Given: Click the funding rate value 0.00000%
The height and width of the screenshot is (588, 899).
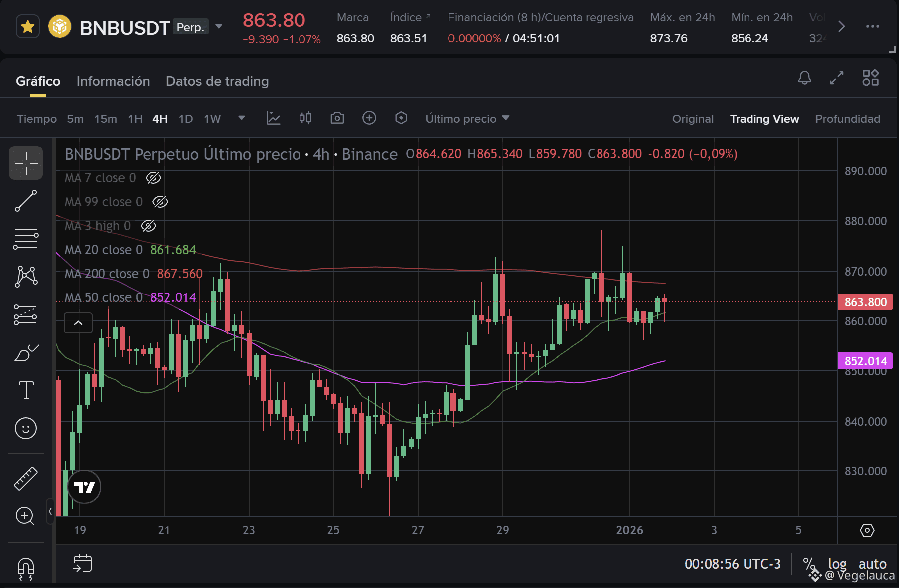Looking at the screenshot, I should (x=474, y=38).
